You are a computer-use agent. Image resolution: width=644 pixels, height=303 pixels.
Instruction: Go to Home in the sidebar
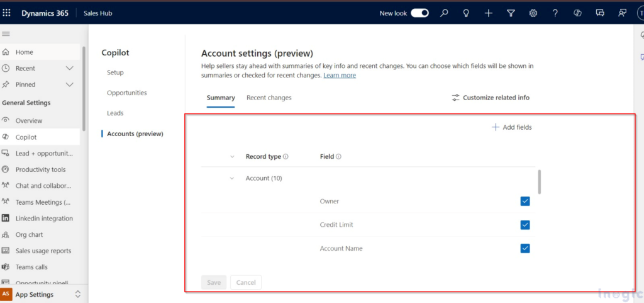coord(40,52)
